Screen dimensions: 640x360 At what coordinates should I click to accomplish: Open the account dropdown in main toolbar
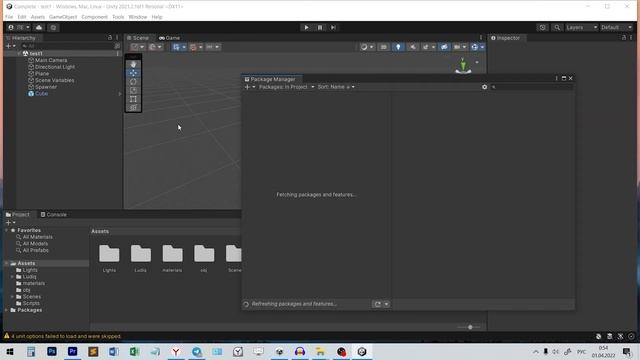point(19,27)
